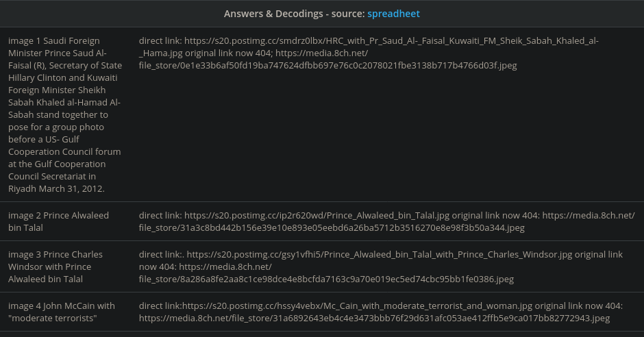Select image 4 John McCain description cell
644x337 pixels.
coord(62,312)
